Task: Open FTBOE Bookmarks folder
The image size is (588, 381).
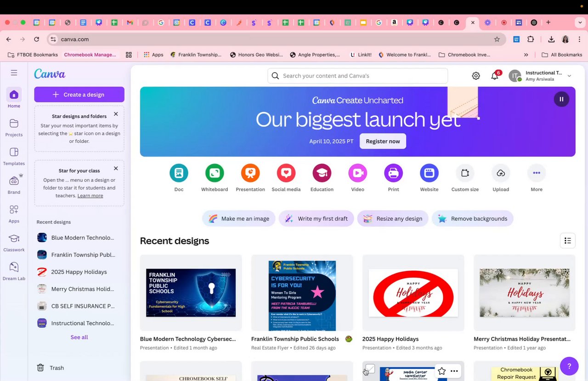Action: click(x=33, y=55)
